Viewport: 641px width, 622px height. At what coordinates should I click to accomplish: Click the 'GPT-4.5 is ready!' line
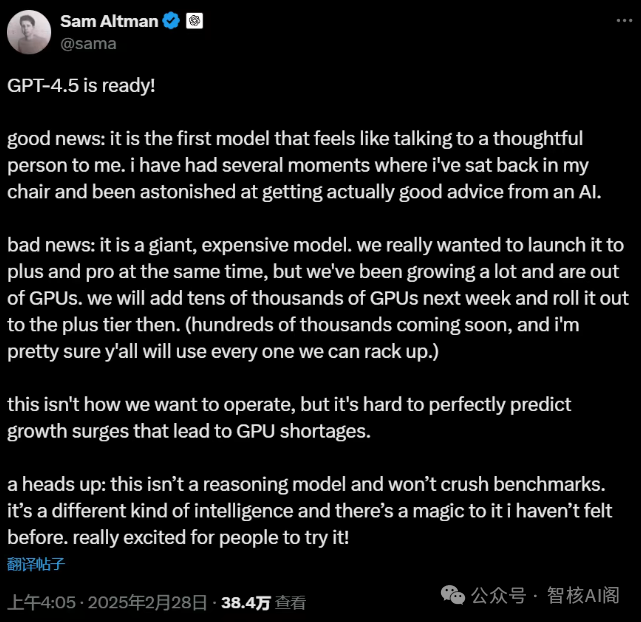click(81, 85)
